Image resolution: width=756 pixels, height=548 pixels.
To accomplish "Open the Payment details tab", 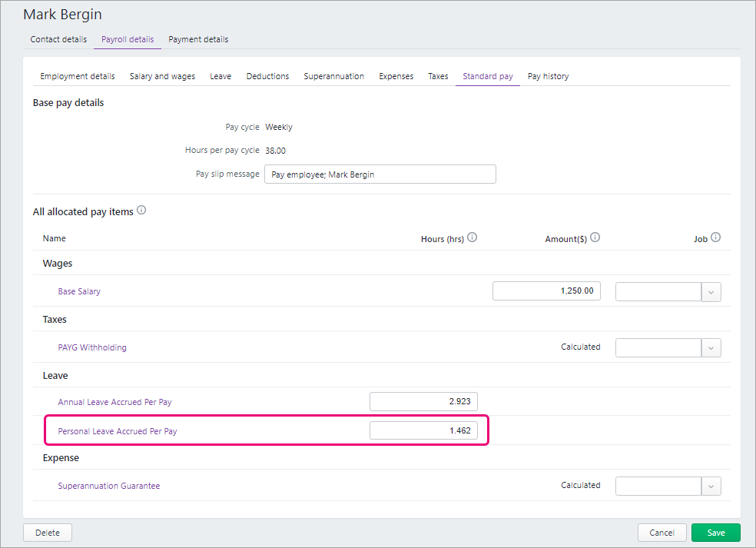I will click(198, 39).
